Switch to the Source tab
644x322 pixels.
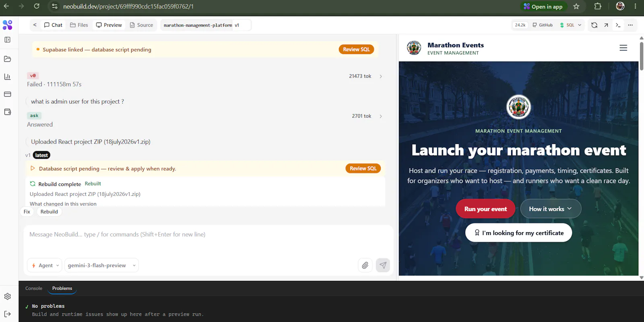pos(141,25)
